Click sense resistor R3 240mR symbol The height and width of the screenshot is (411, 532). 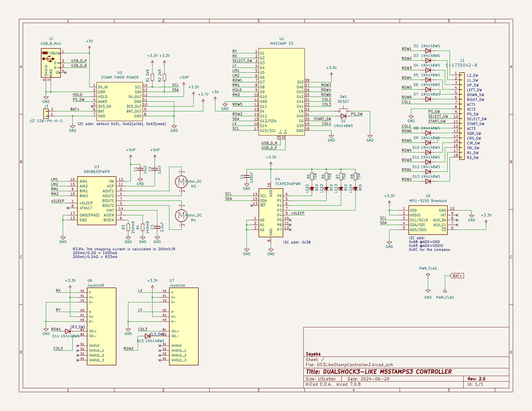(x=128, y=227)
